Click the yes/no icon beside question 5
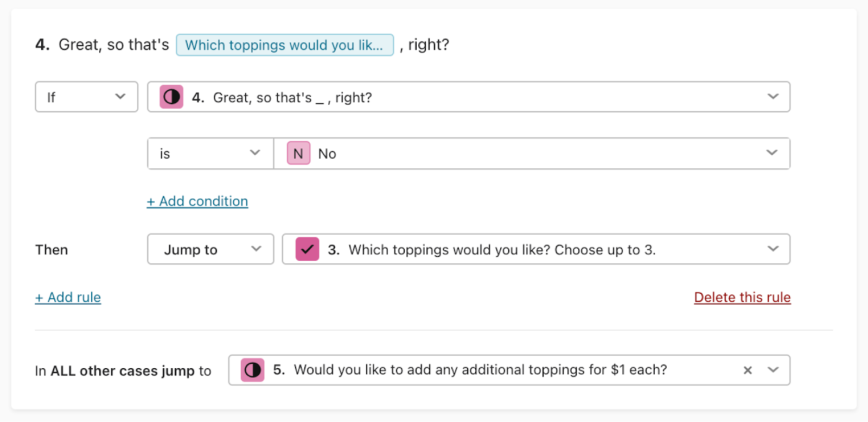868x422 pixels. [x=252, y=370]
